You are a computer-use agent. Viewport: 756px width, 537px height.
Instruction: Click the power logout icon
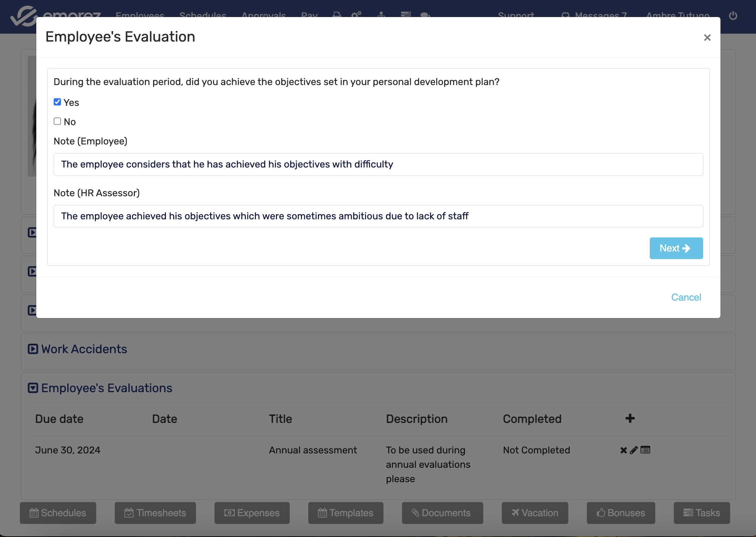coord(733,16)
